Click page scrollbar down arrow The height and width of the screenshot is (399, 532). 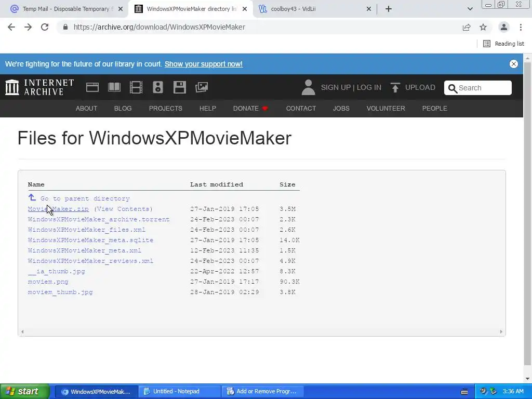[x=528, y=379]
